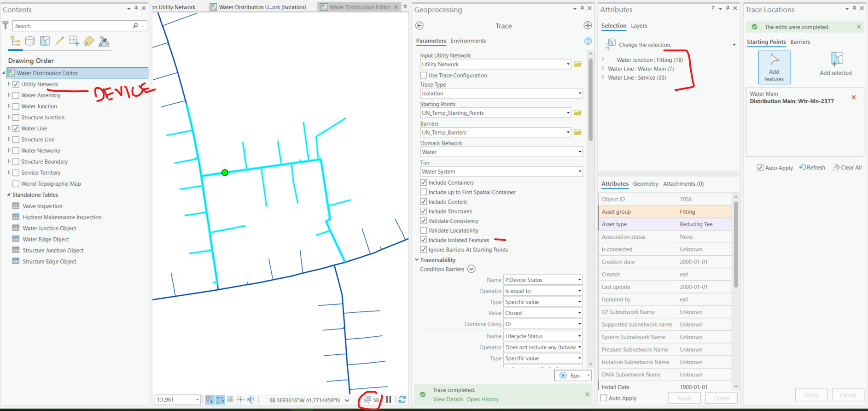Collapse Standalone Tables group
Screen dimensions: 868x411
[8, 195]
